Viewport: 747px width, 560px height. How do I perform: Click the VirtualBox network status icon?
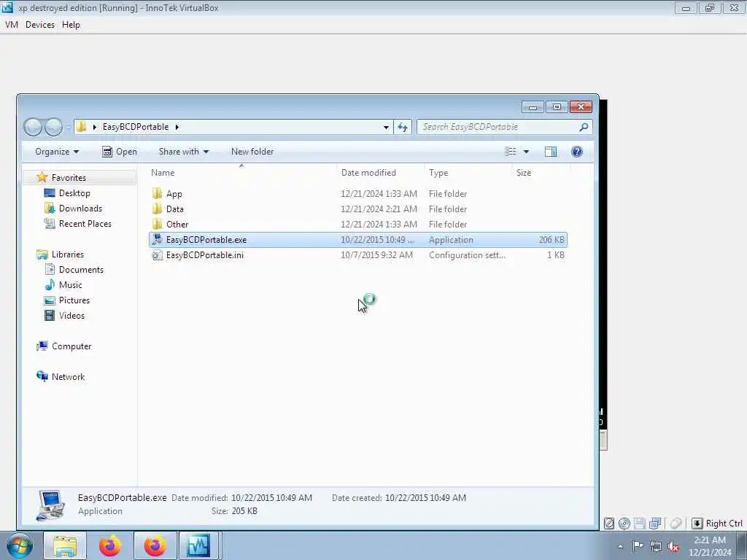656,524
